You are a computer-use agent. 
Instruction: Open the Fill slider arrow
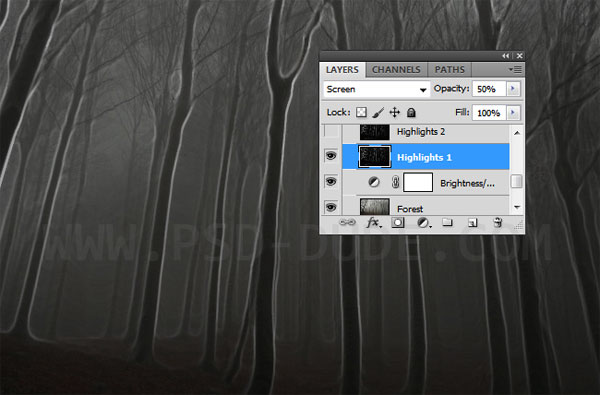513,113
